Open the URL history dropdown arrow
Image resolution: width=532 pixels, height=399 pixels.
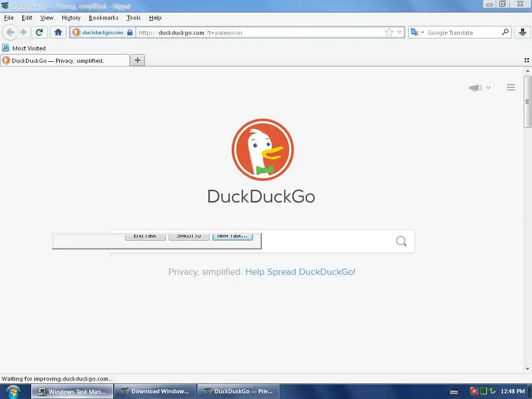click(x=400, y=33)
